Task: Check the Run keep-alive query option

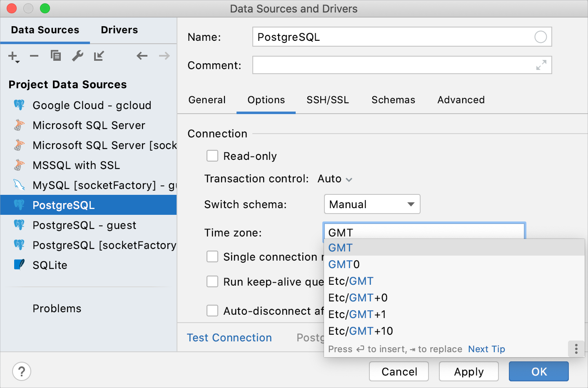Action: pyautogui.click(x=212, y=281)
